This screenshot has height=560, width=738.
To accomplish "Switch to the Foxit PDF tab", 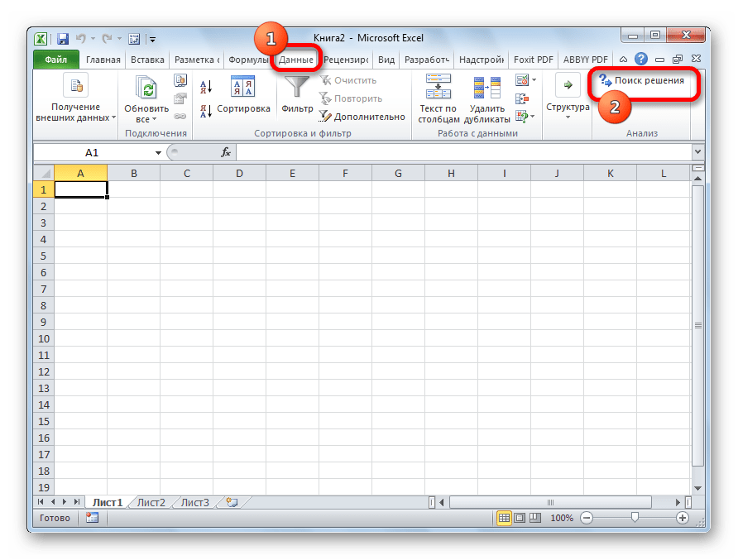I will [534, 60].
